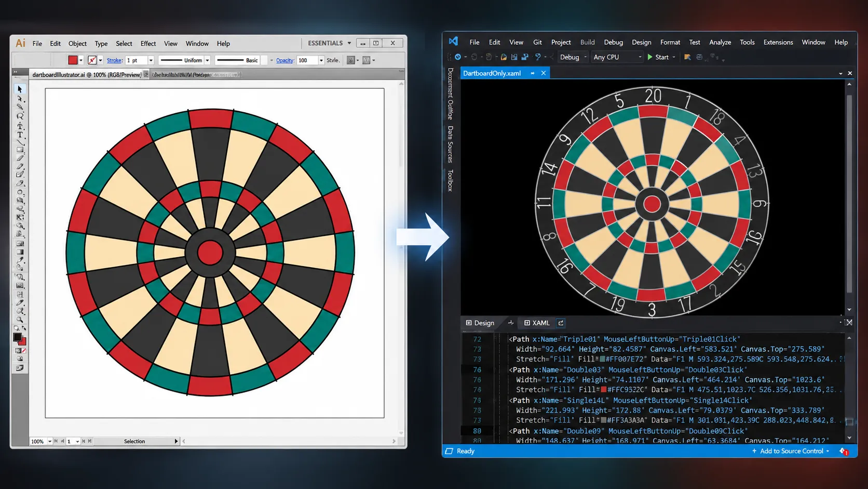Image resolution: width=868 pixels, height=489 pixels.
Task: Click the Save icon in Visual Studio toolbar
Action: [x=514, y=57]
